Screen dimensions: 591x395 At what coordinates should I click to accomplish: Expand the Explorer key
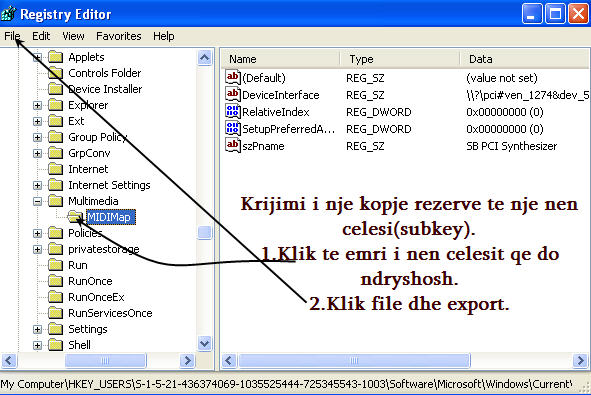(x=37, y=106)
